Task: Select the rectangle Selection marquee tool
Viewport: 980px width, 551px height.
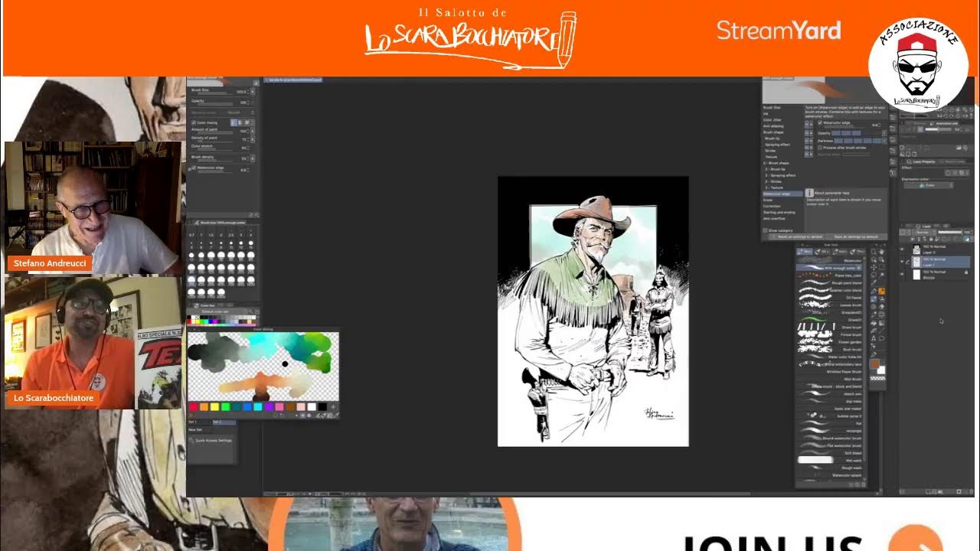Action: pyautogui.click(x=881, y=268)
